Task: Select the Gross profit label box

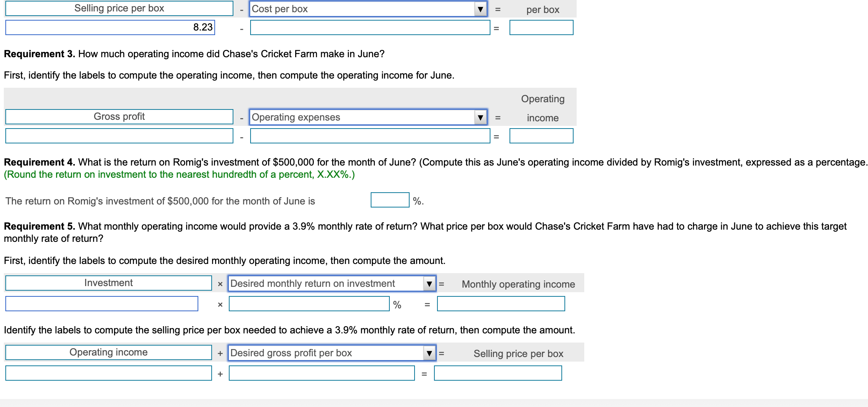Action: pyautogui.click(x=119, y=116)
